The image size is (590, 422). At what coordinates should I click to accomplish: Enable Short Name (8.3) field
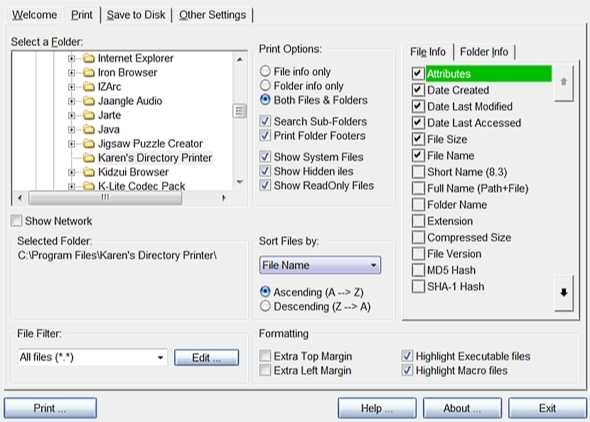(418, 172)
